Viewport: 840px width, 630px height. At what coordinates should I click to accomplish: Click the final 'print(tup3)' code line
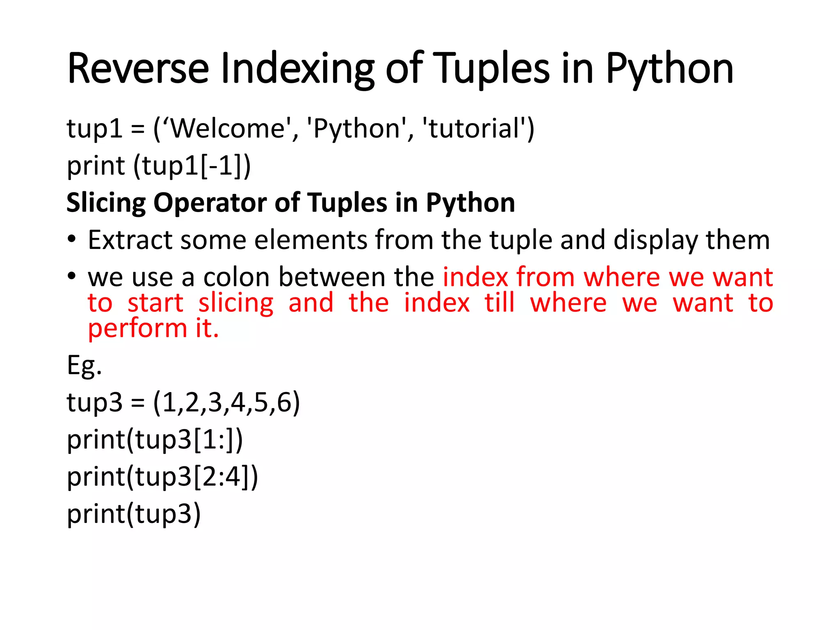point(134,514)
